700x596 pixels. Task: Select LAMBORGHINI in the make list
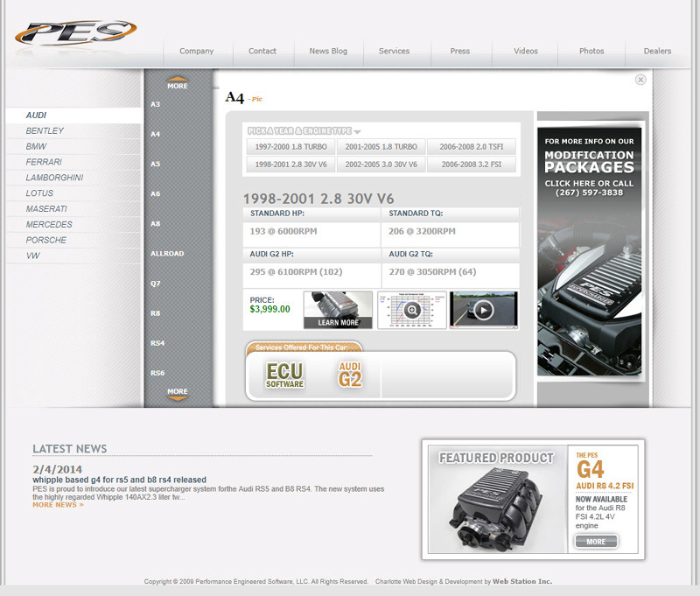pyautogui.click(x=73, y=178)
